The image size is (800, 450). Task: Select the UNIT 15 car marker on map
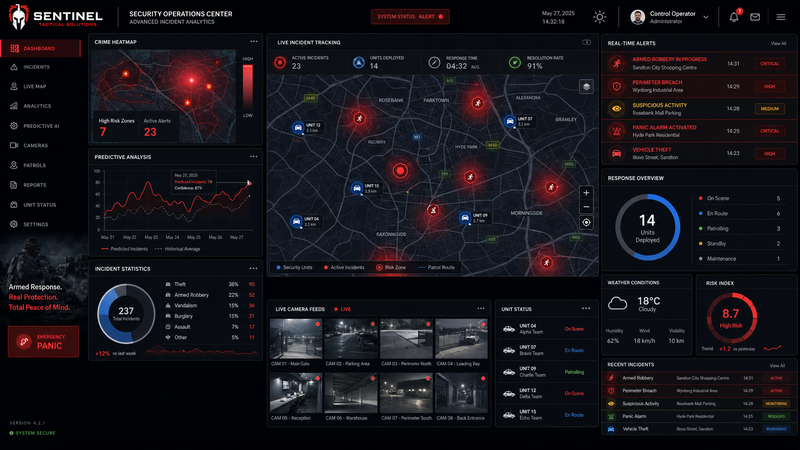(x=357, y=188)
